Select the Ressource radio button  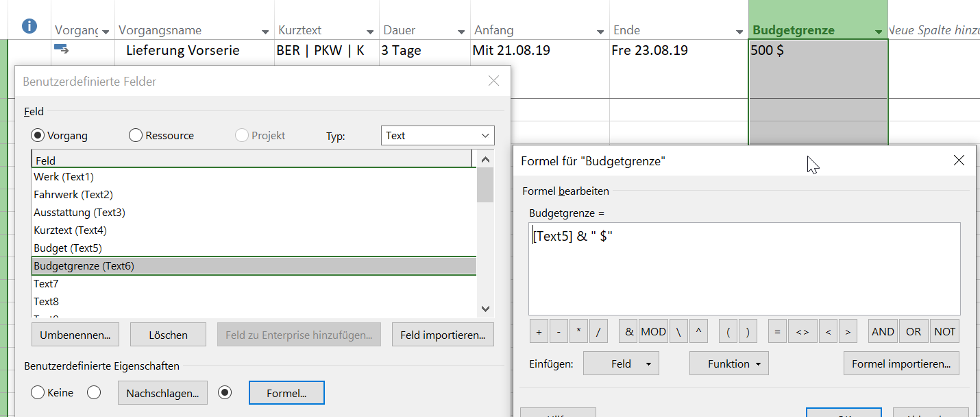[136, 136]
